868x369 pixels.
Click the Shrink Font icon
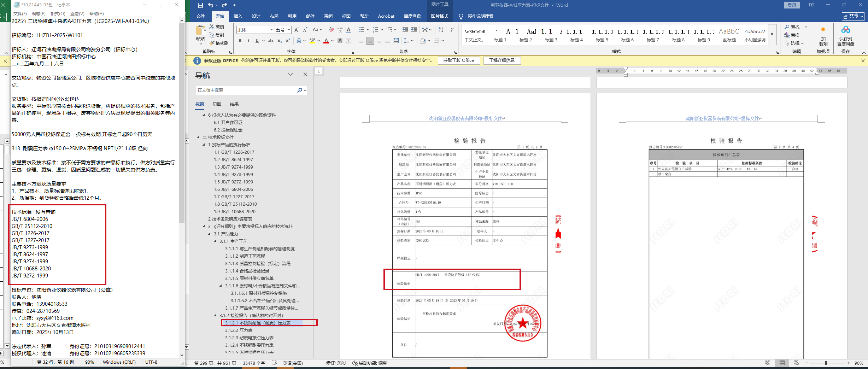tap(305, 30)
